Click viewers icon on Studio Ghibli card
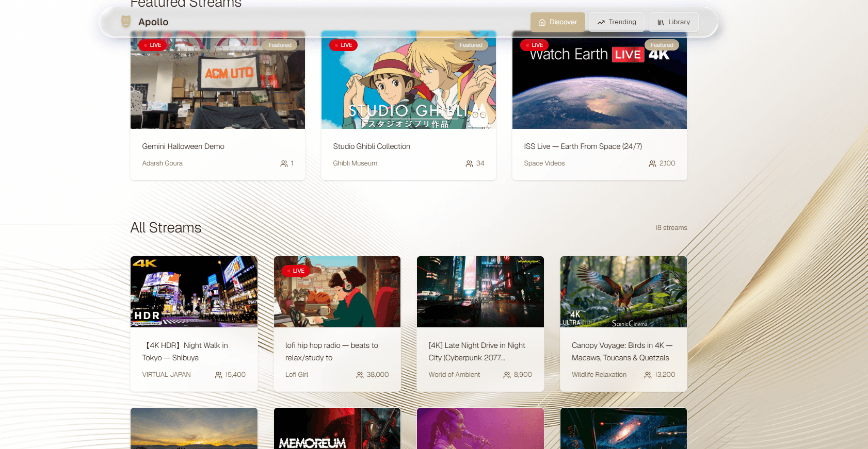 pyautogui.click(x=469, y=163)
